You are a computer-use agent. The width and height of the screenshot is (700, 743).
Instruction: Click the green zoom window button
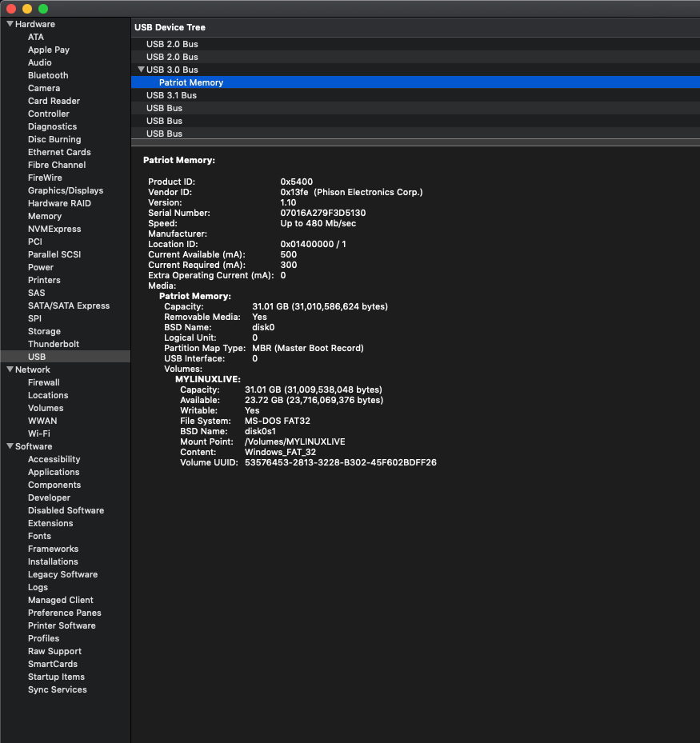pos(43,8)
